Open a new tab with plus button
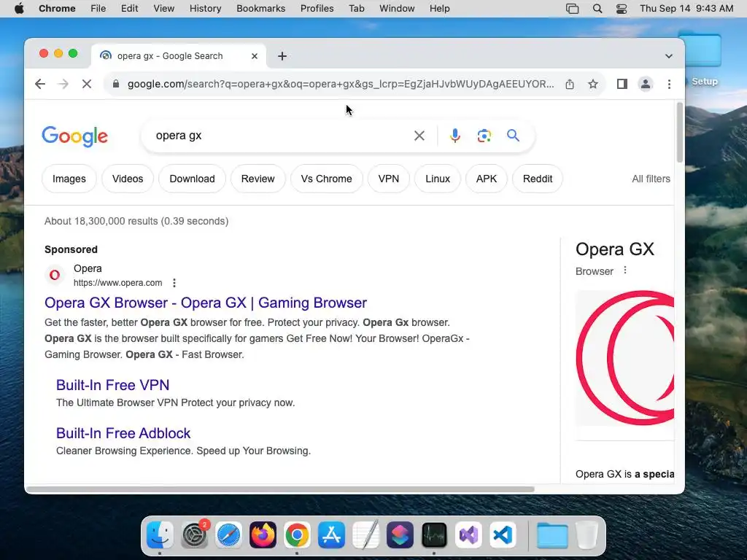Viewport: 747px width, 560px height. (282, 56)
